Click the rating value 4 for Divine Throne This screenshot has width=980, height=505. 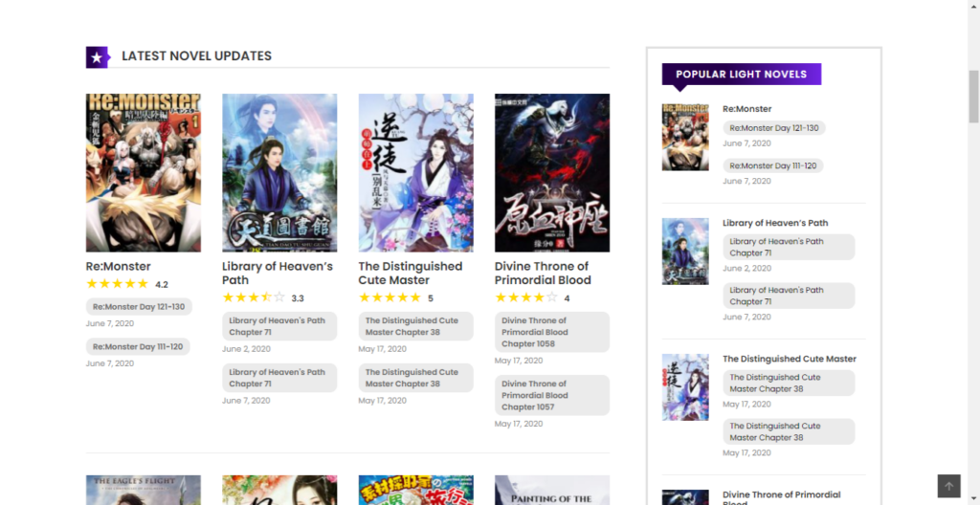[x=567, y=298]
